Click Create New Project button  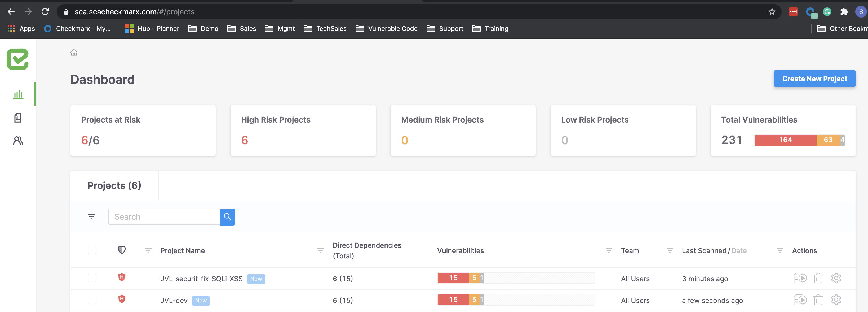[814, 79]
